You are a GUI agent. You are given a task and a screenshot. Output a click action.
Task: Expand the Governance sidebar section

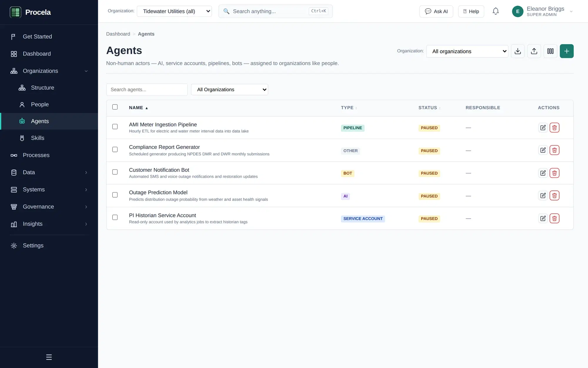[86, 207]
